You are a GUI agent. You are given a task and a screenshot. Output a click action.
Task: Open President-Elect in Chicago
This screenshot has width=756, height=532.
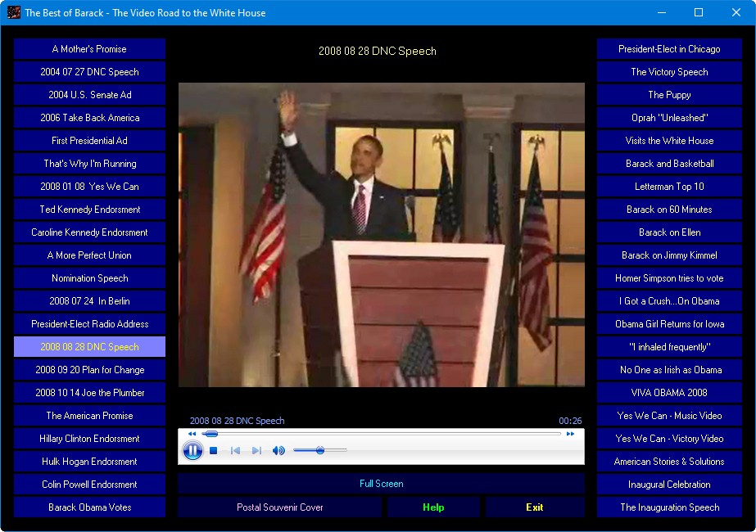669,48
